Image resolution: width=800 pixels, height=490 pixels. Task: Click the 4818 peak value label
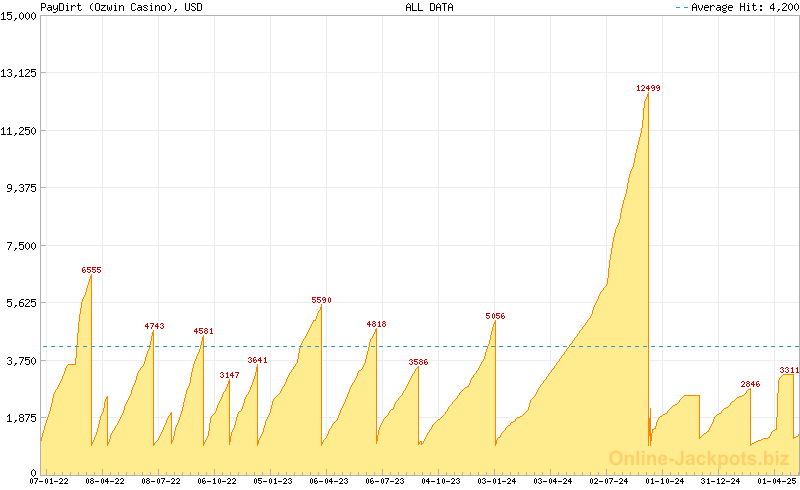pyautogui.click(x=376, y=324)
